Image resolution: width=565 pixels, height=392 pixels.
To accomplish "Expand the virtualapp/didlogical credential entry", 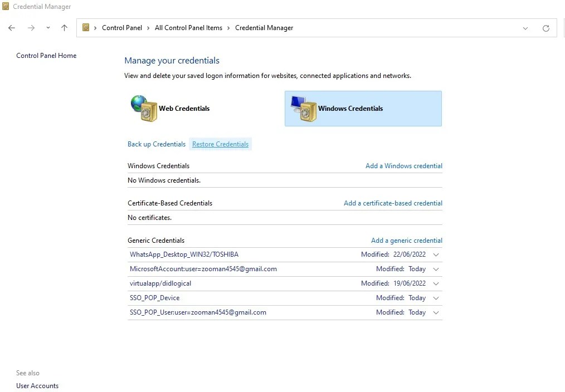I will click(x=436, y=283).
